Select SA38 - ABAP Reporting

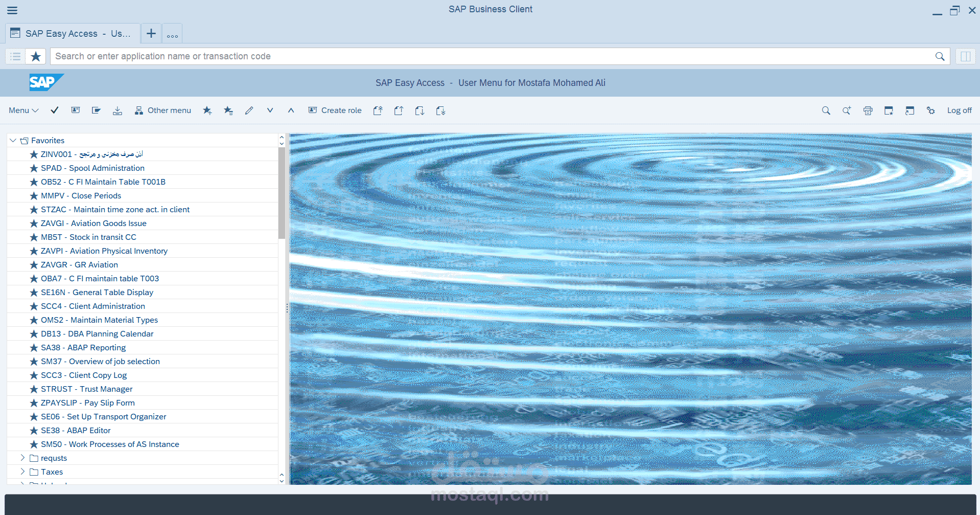pos(143,348)
